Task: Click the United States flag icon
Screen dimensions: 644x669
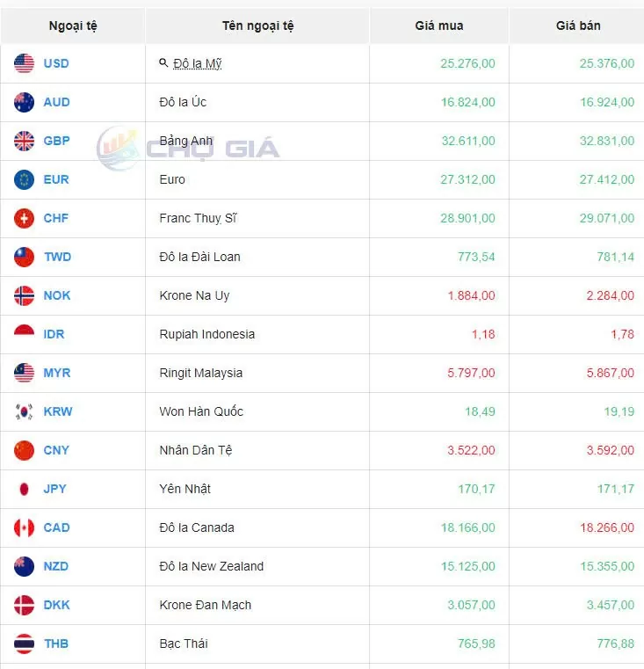Action: tap(24, 63)
